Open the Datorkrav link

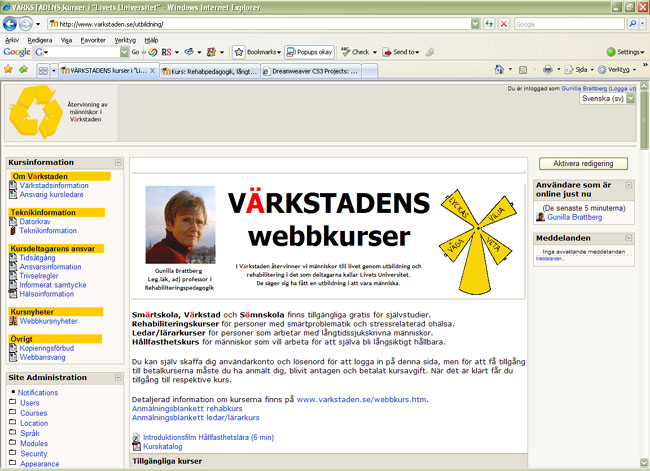pos(35,221)
